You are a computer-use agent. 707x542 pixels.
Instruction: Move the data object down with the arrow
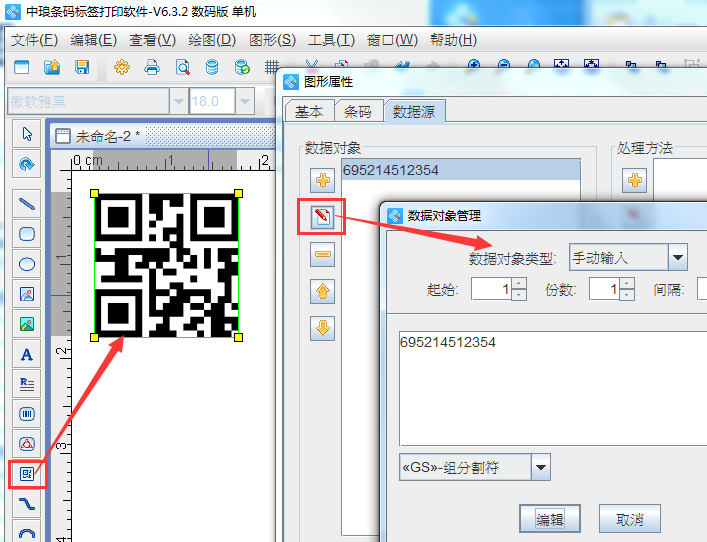tap(322, 328)
